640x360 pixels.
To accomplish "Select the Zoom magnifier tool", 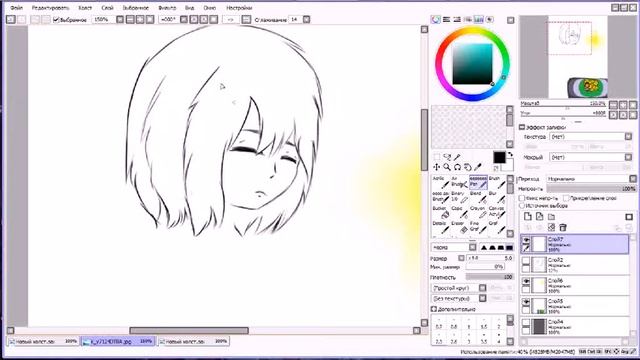I will (447, 167).
